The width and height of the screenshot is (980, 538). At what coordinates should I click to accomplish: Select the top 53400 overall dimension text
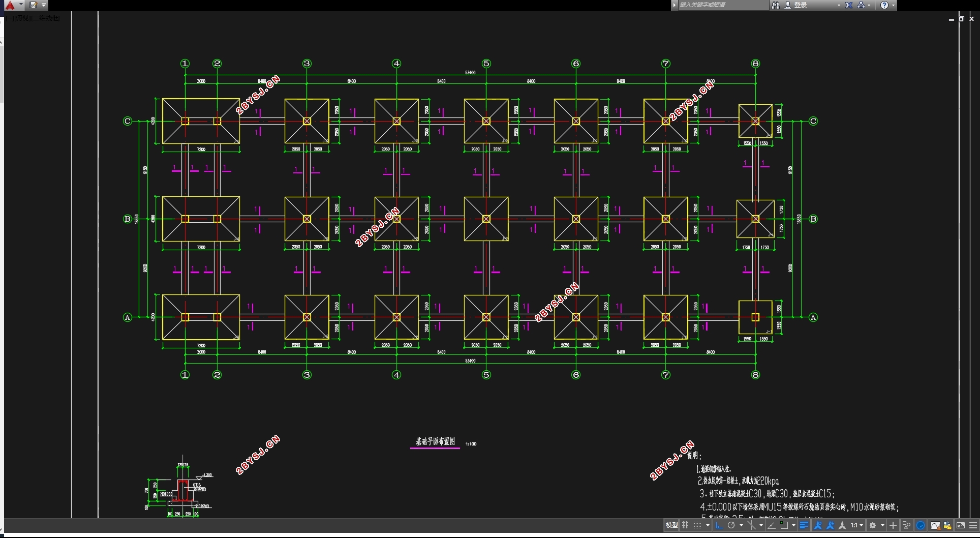470,73
